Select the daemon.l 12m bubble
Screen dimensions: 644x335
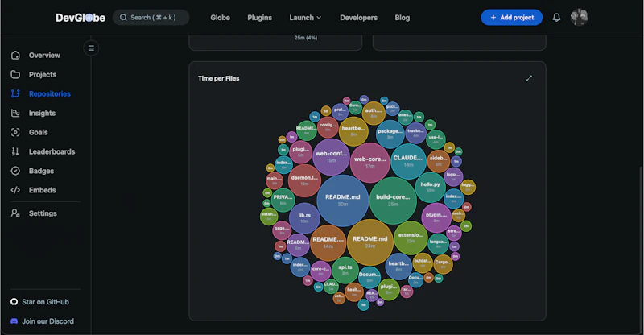[304, 181]
